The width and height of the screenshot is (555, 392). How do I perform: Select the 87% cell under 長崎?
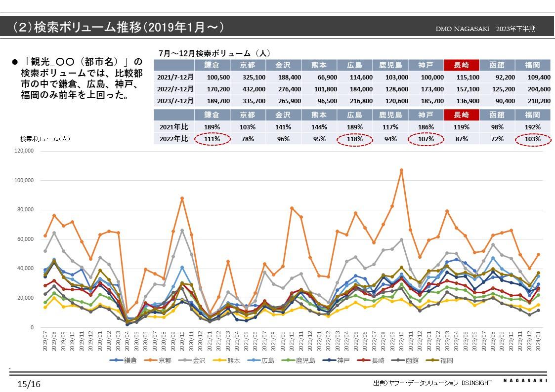pos(462,139)
